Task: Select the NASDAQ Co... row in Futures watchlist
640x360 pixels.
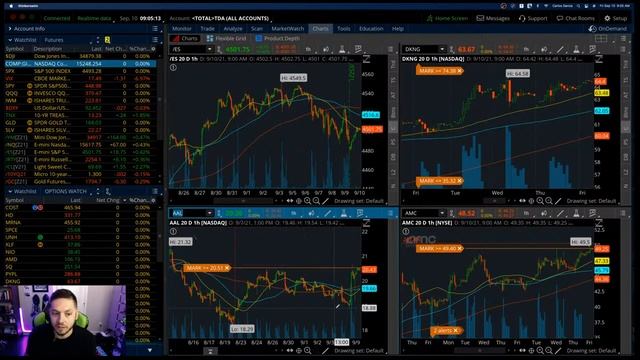Action: (x=80, y=64)
